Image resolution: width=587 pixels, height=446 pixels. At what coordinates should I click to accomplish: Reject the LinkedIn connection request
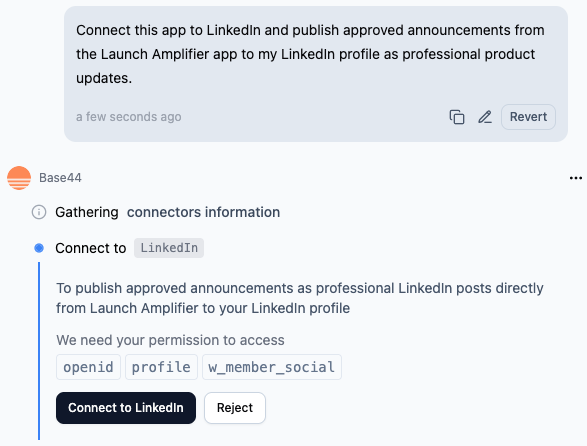(x=235, y=408)
